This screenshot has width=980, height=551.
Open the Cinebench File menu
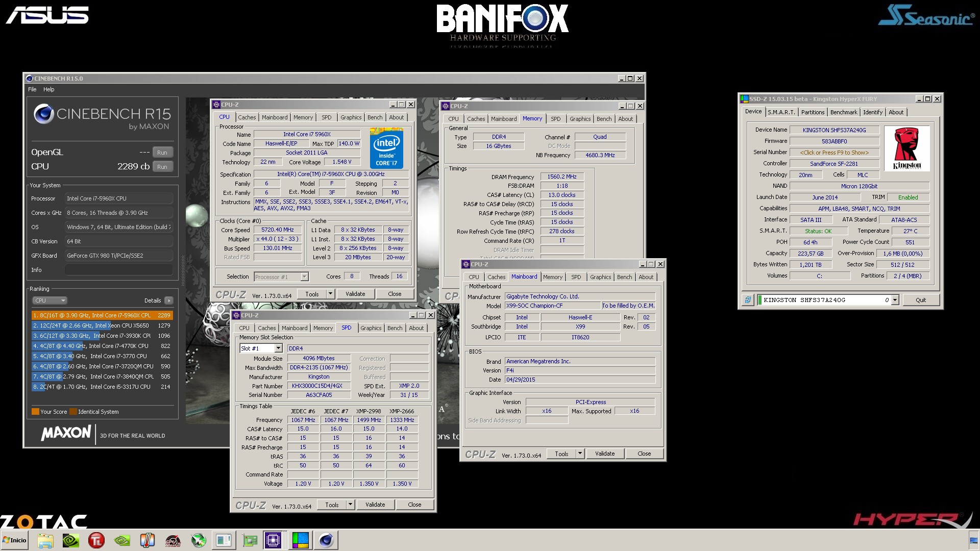(x=32, y=89)
